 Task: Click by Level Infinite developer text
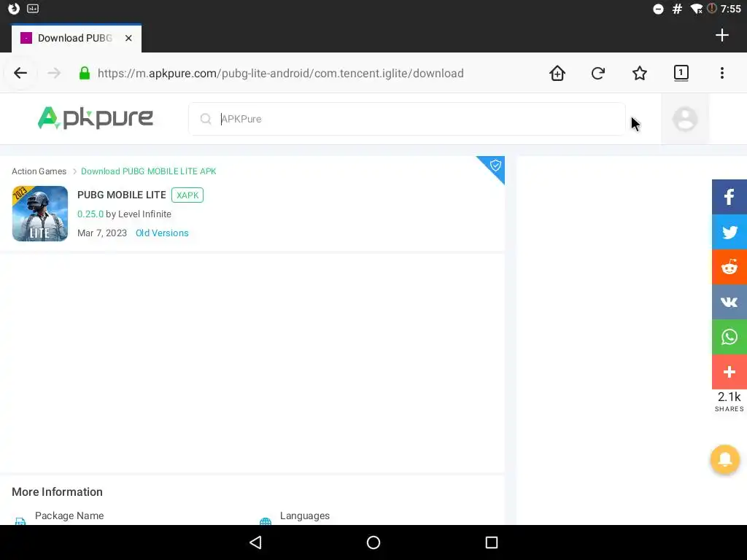138,214
